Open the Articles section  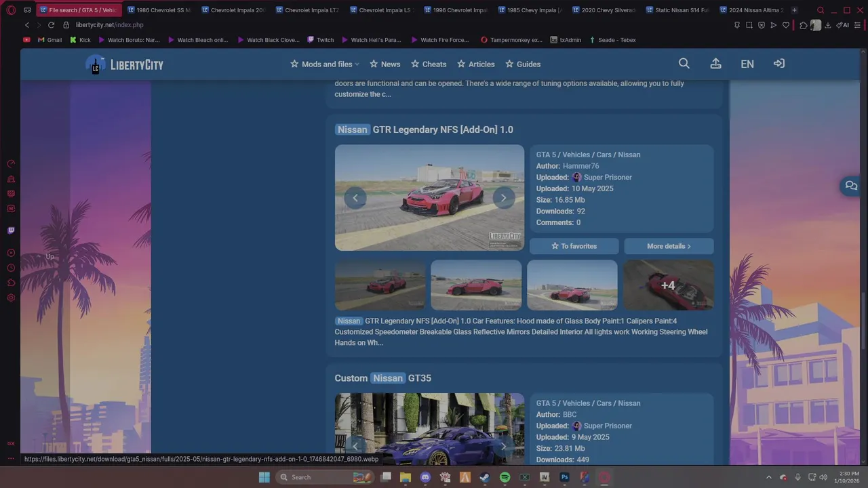pos(476,64)
